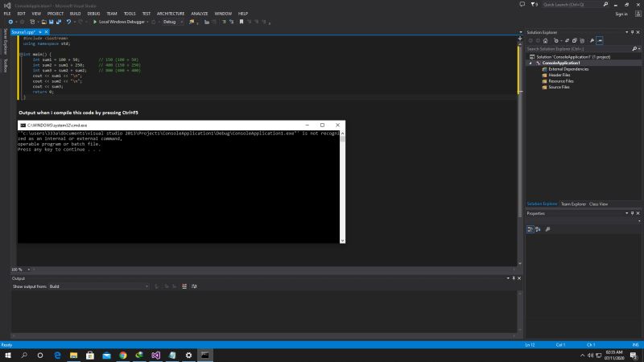This screenshot has width=644, height=362.
Task: Open the notifications flag icon
Action: point(534,5)
